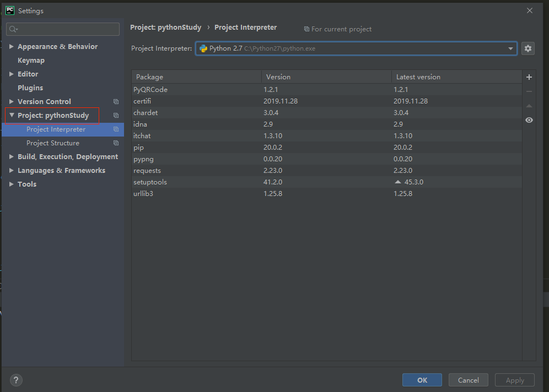Select the PyQRCode package row
549x392 pixels.
point(327,90)
